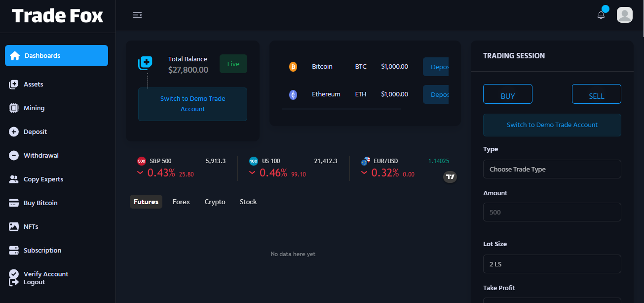Open the user profile avatar

coord(624,15)
